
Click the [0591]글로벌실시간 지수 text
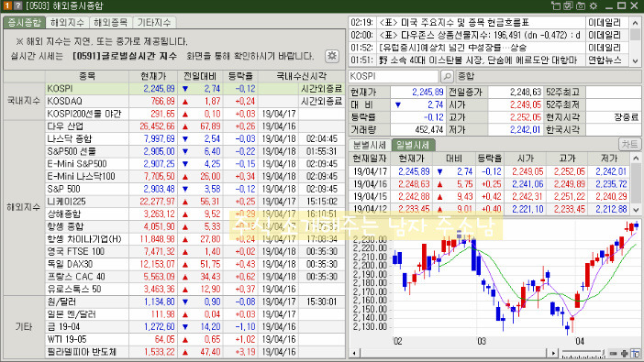coord(125,56)
